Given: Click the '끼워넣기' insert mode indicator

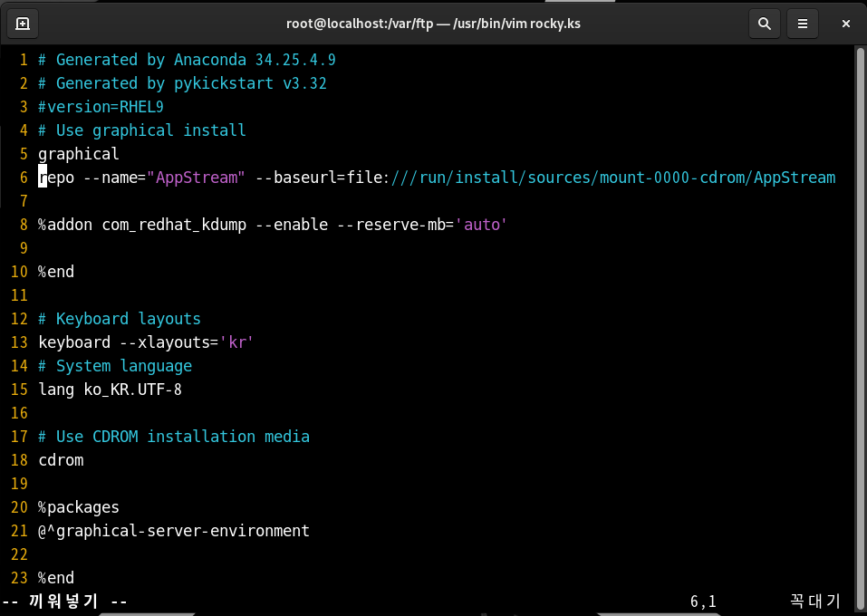Looking at the screenshot, I should tap(63, 602).
